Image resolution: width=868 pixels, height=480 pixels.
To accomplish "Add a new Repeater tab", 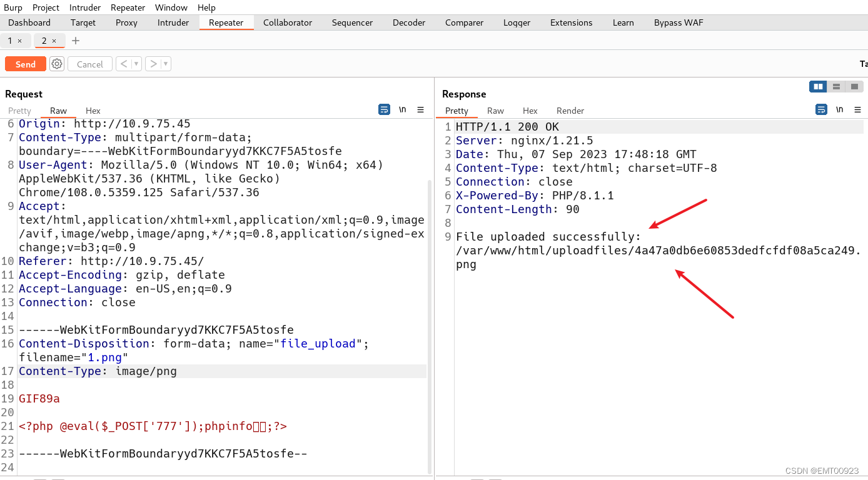I will [76, 41].
